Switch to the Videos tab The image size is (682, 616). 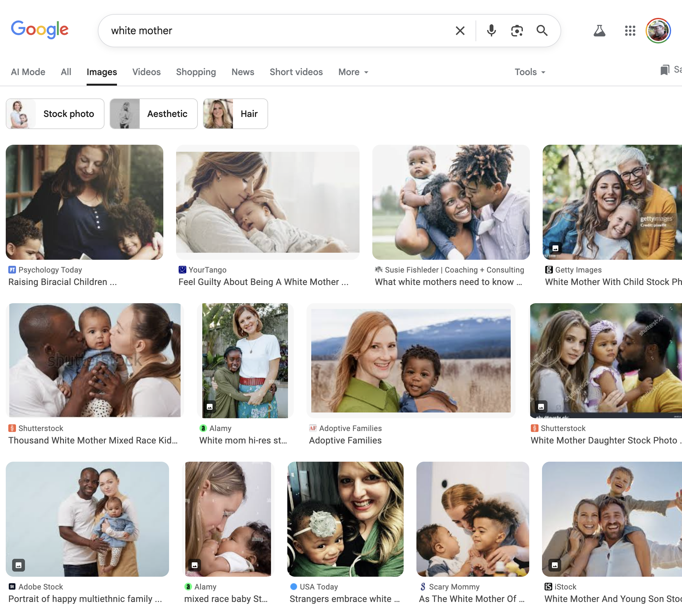146,72
